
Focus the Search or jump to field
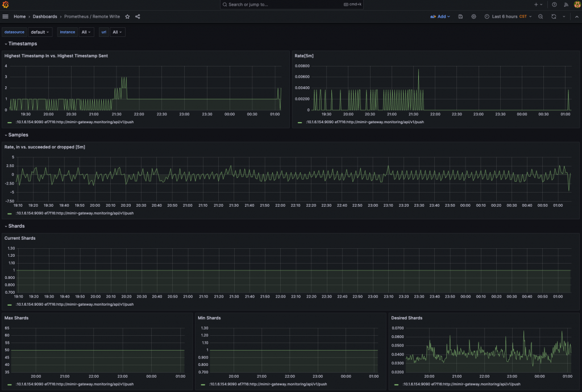click(x=292, y=5)
